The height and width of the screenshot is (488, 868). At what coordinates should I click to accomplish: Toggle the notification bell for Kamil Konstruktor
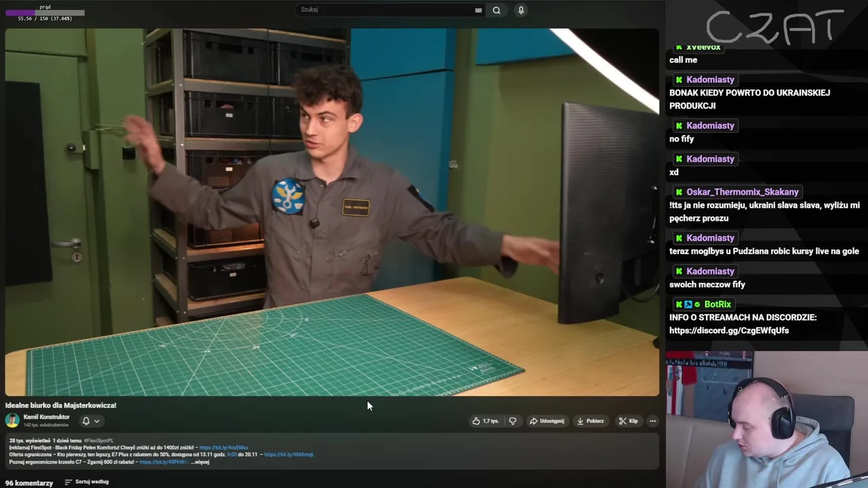[86, 421]
